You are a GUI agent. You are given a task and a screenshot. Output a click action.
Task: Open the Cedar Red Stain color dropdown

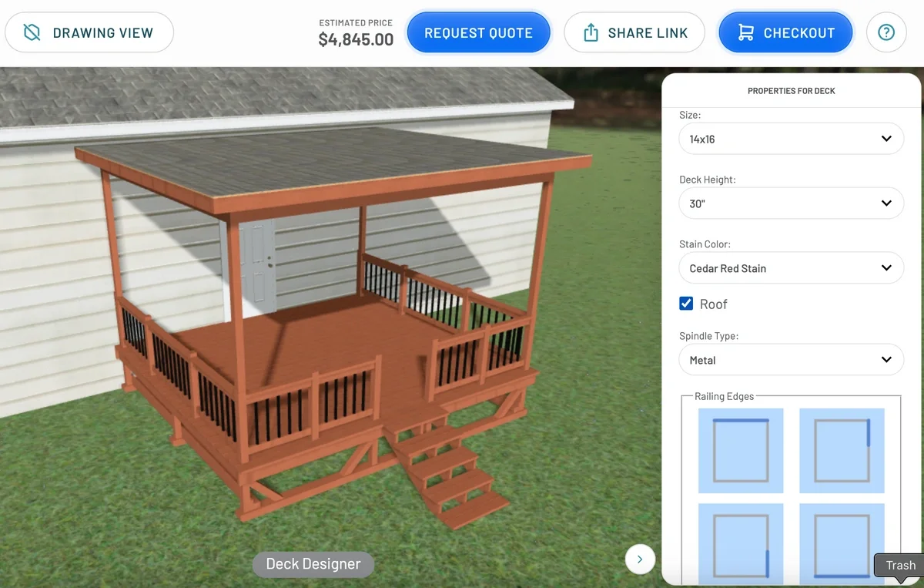point(792,268)
